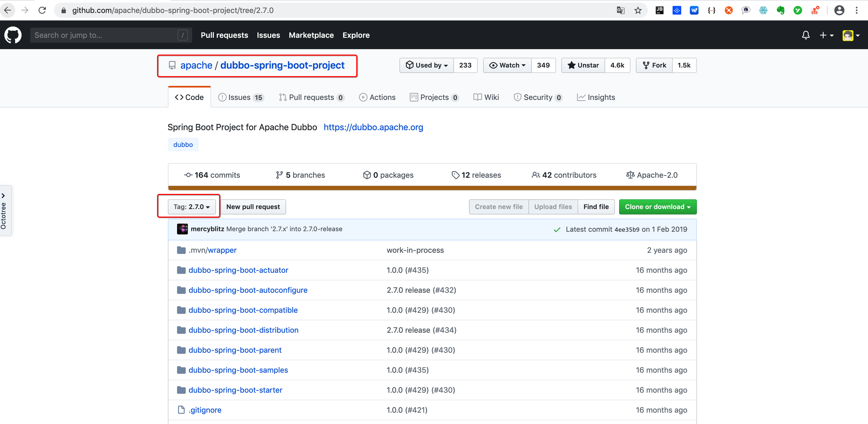This screenshot has height=424, width=868.
Task: Open the notifications bell
Action: 806,35
